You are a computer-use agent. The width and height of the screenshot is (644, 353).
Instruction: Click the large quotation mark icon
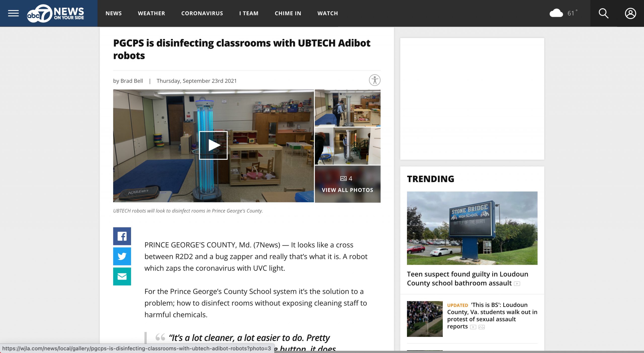click(160, 337)
